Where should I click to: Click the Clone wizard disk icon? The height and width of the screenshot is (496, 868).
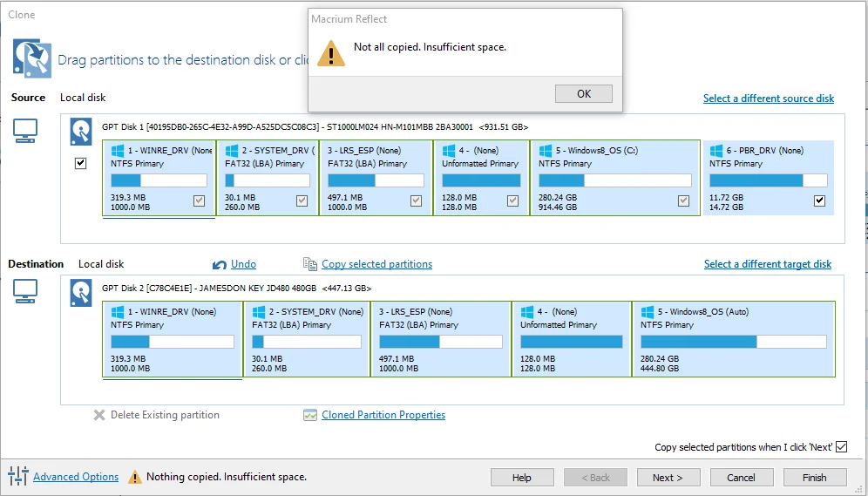tap(31, 58)
